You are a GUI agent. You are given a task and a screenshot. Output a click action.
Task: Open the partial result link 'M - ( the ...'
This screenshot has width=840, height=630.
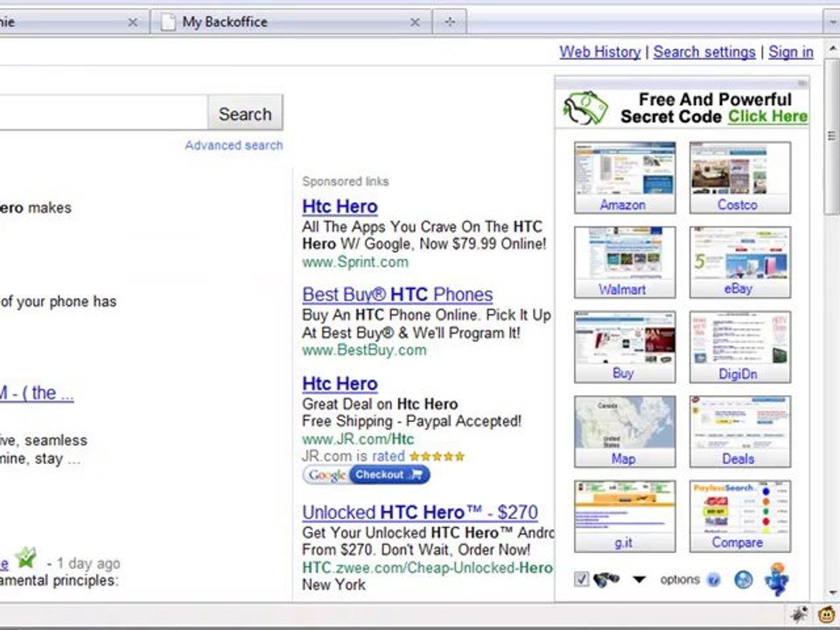(x=37, y=393)
